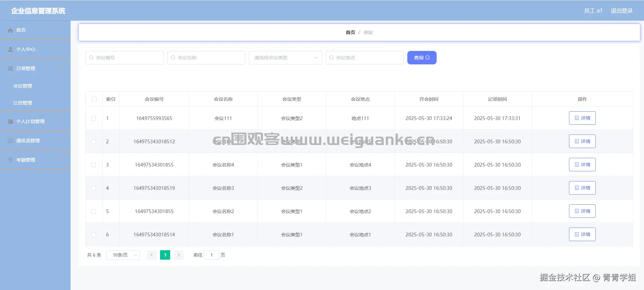Click the 查询 search button
The width and height of the screenshot is (644, 290).
pyautogui.click(x=422, y=58)
